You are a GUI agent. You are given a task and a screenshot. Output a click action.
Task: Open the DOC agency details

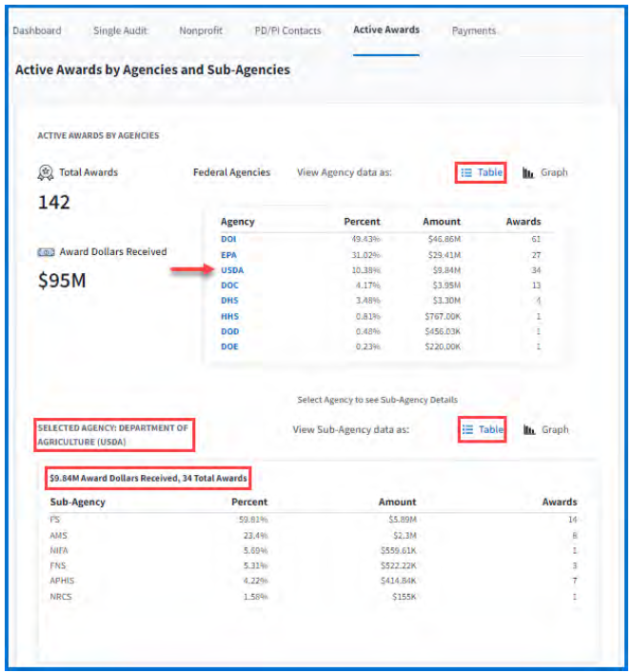tap(229, 285)
